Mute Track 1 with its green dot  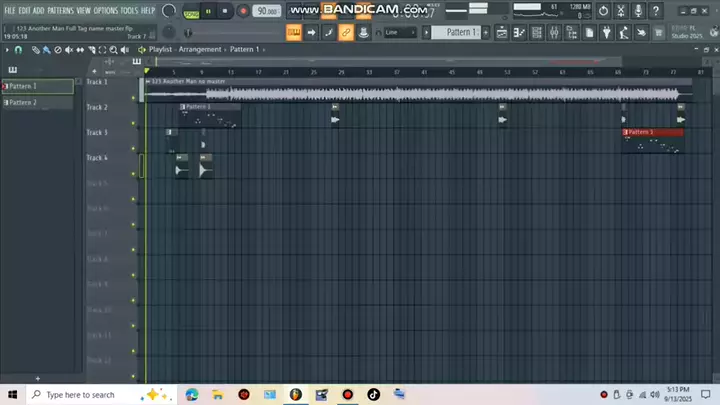(x=134, y=97)
